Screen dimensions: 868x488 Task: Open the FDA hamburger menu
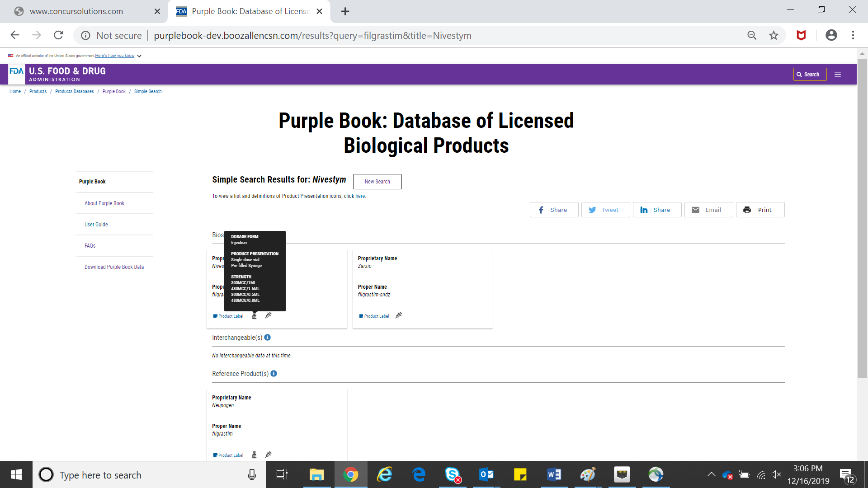(x=838, y=75)
